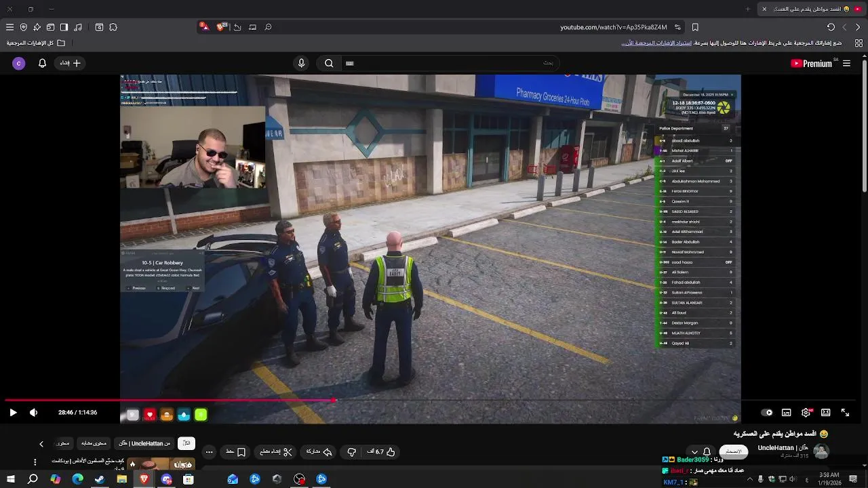Open the suggested video thumbnail
This screenshot has width=868, height=488.
(163, 464)
